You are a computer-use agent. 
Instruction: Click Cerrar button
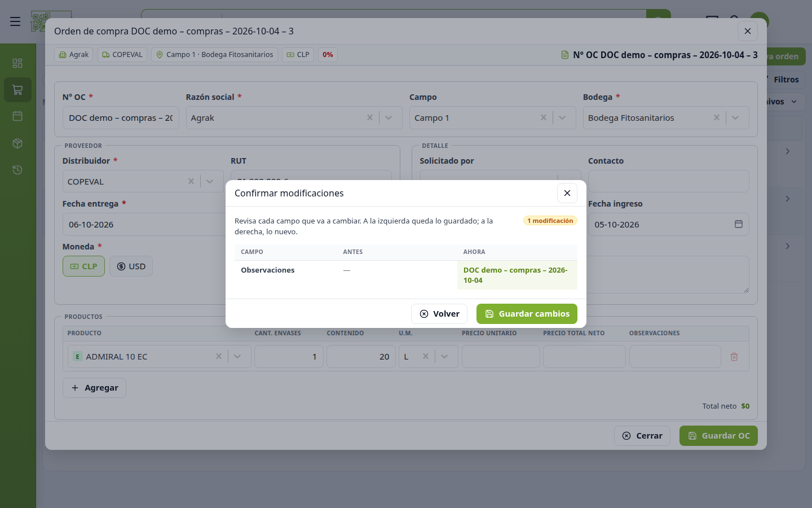pyautogui.click(x=642, y=436)
